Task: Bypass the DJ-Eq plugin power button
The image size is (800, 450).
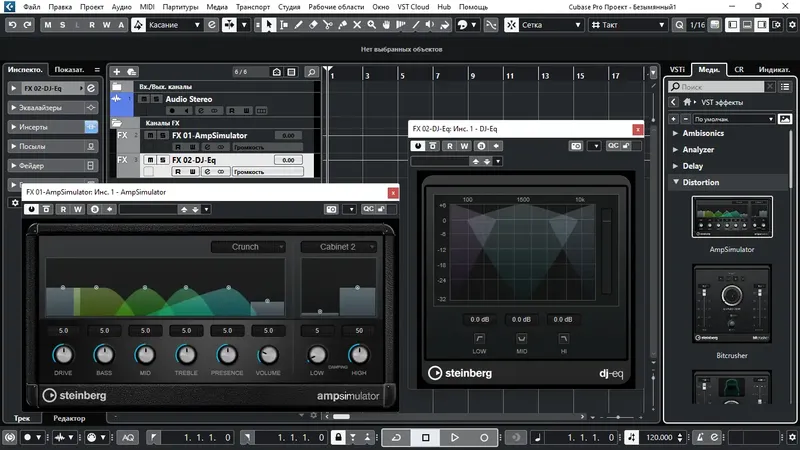Action: [418, 146]
